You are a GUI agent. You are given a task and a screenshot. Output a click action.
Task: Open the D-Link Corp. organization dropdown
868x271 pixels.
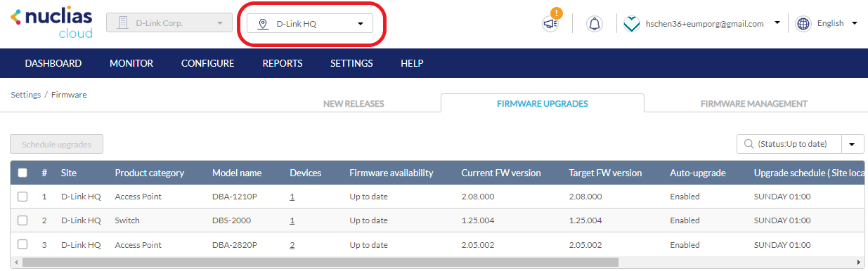pos(169,23)
